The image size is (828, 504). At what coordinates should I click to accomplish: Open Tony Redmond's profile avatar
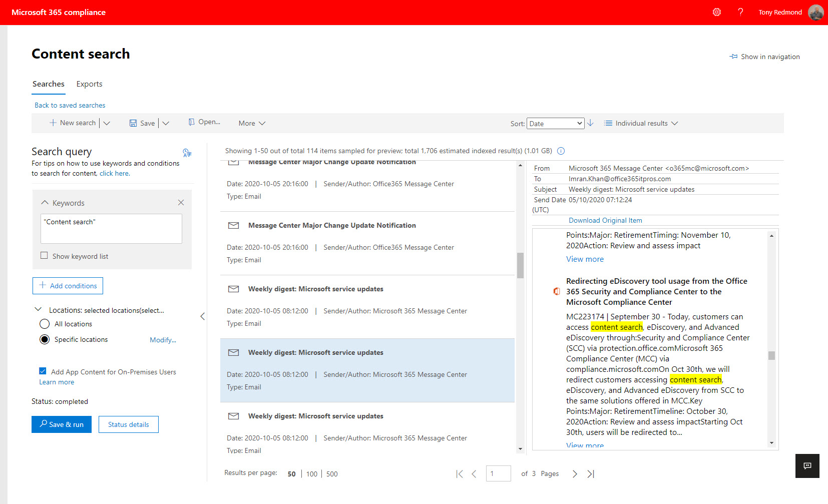pos(815,12)
